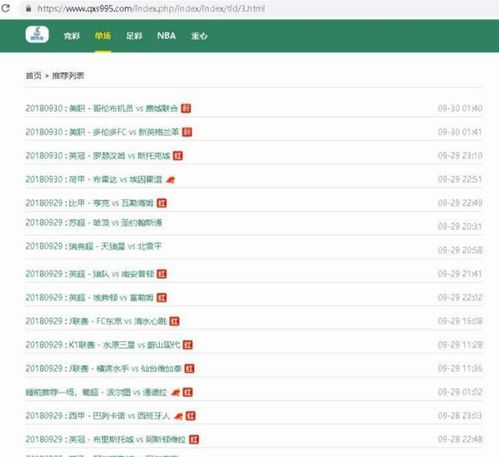Click the red badge on the 埃弗顿 row
The height and width of the screenshot is (457, 499).
coord(162,298)
